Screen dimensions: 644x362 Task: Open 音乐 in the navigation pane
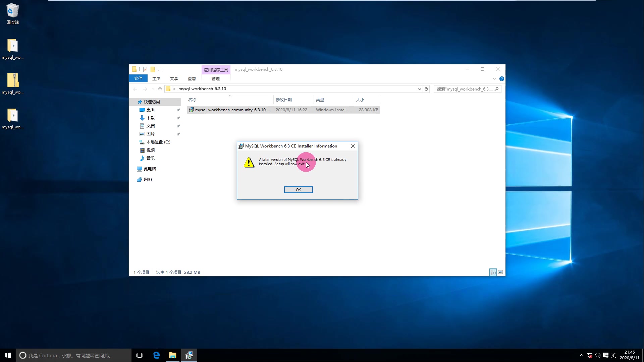(x=151, y=158)
